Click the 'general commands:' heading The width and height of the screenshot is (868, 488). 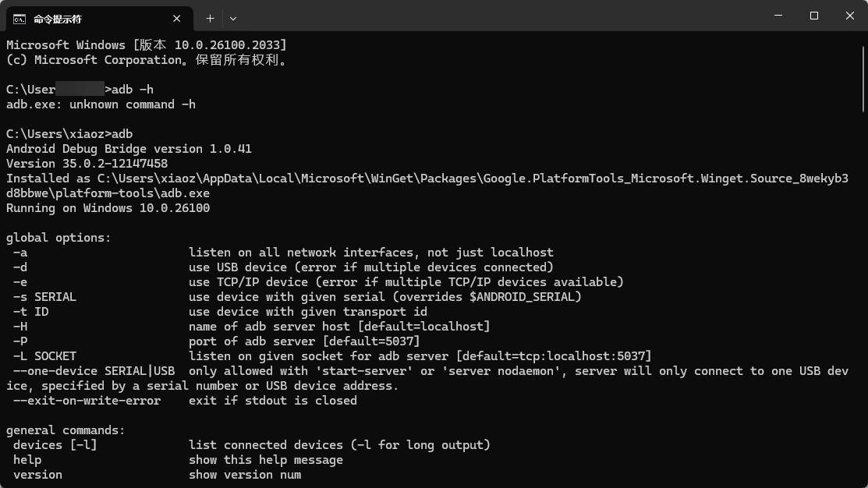pos(66,430)
